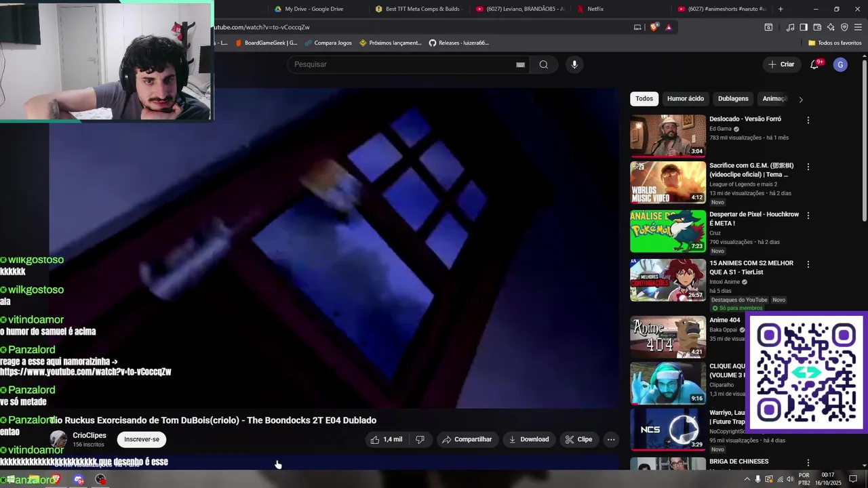Open the account avatar G menu

click(x=840, y=64)
